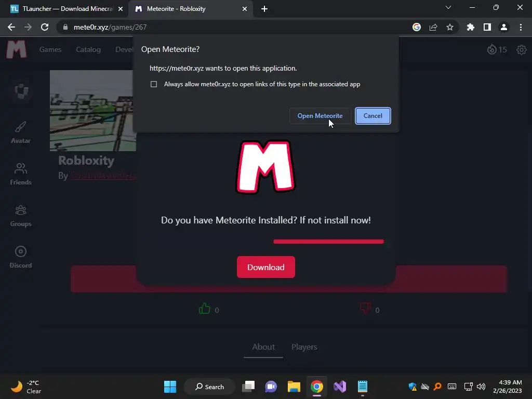
Task: Click the padlock site info icon
Action: coord(65,27)
